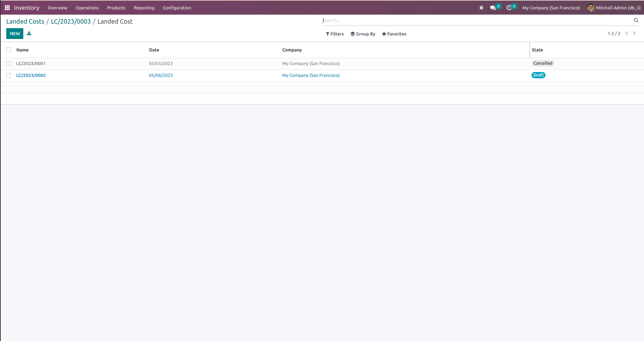Click company cell in LC/2023/0001 row
The width and height of the screenshot is (644, 341).
(311, 64)
